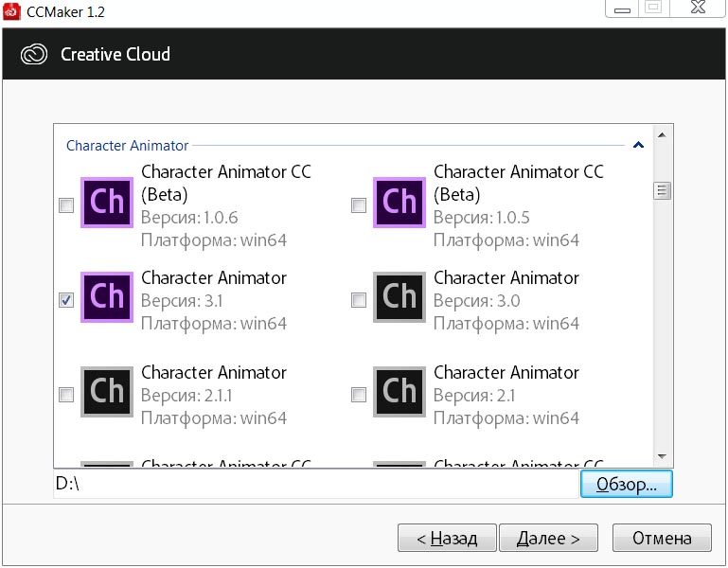Click the Character Animator 3.1 purple icon
This screenshot has height=568, width=728.
(x=107, y=297)
